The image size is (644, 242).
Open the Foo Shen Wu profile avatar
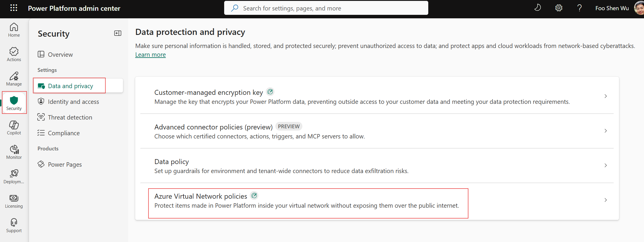point(639,8)
